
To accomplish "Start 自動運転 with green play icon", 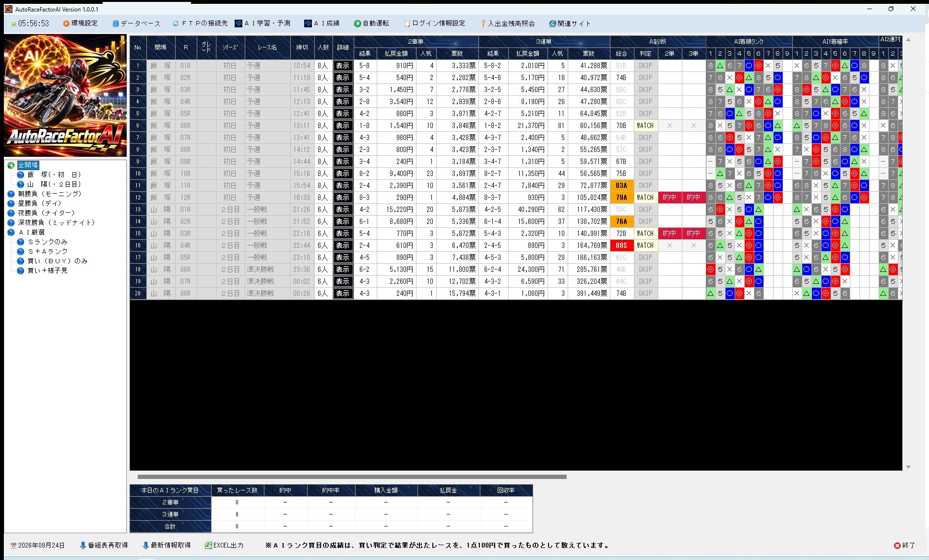I will [371, 23].
